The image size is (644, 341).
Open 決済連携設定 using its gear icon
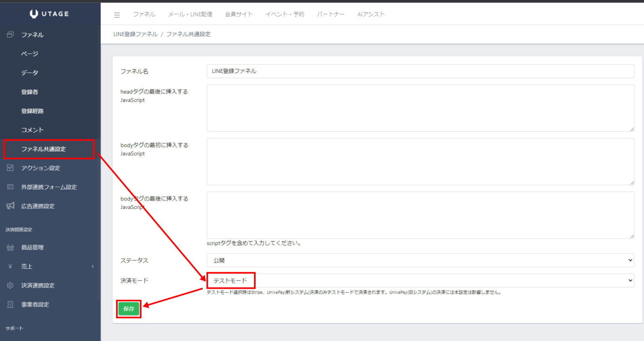click(9, 285)
